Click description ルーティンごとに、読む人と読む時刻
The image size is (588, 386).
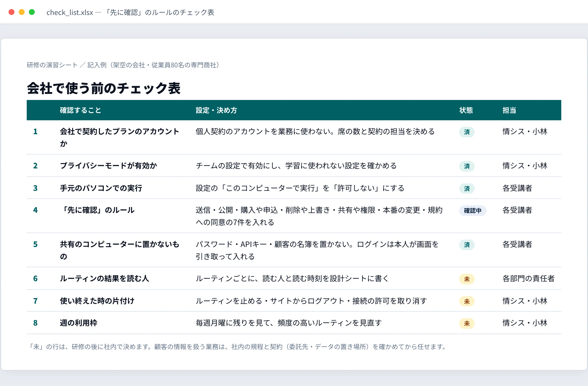click(x=292, y=279)
